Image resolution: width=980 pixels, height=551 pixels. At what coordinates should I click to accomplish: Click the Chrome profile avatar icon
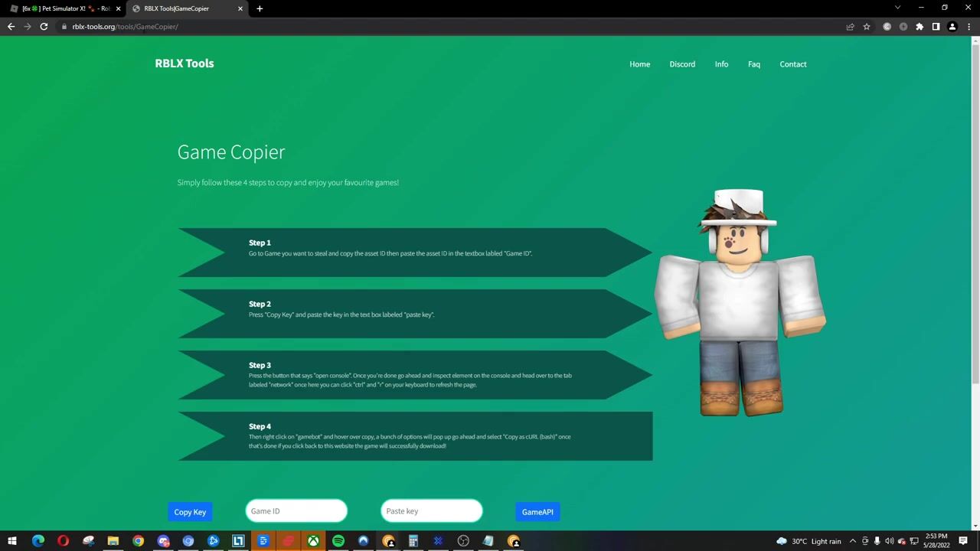pyautogui.click(x=952, y=27)
